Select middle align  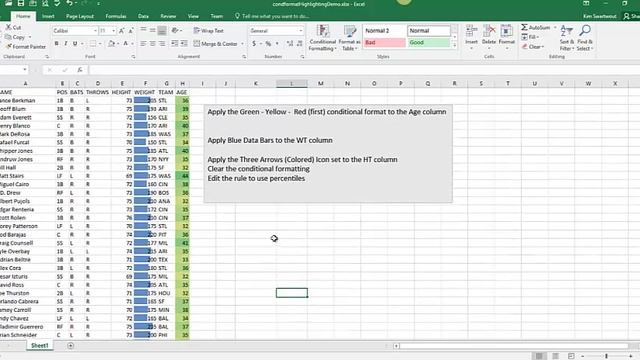point(153,31)
